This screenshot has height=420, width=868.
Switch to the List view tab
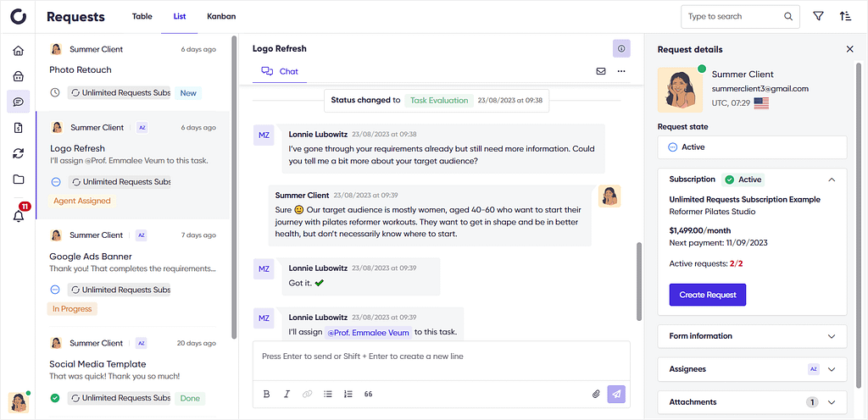pos(180,17)
